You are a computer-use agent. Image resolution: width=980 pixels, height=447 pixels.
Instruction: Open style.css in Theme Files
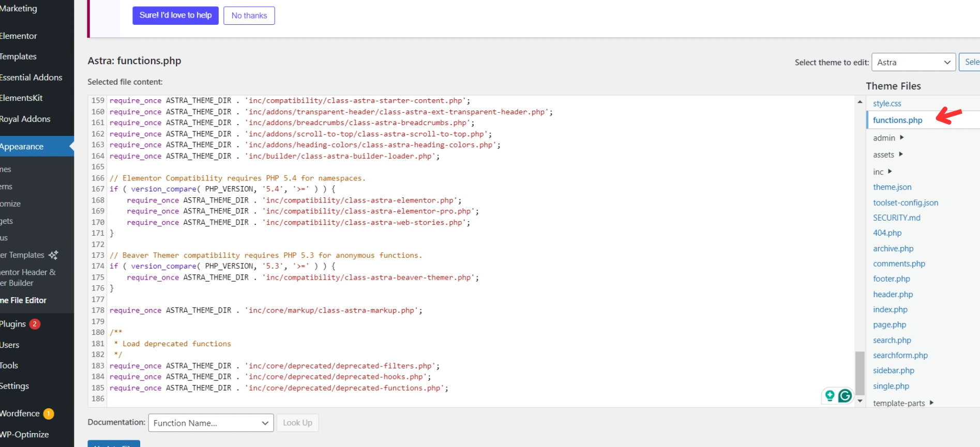pyautogui.click(x=887, y=103)
